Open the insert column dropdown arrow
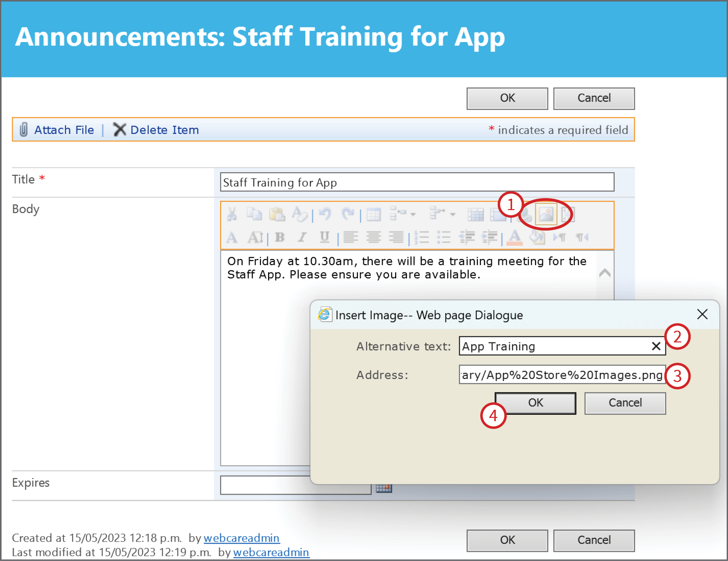Viewport: 728px width, 561px height. [x=453, y=214]
